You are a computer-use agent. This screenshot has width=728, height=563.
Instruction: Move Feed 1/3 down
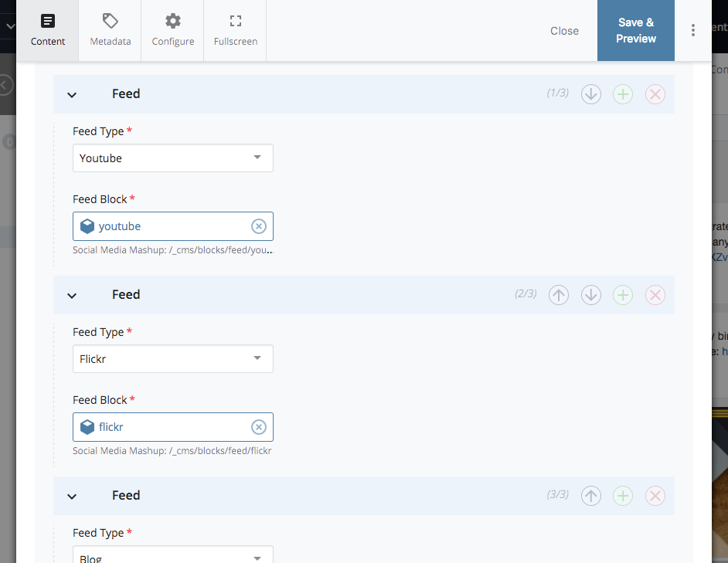click(591, 94)
